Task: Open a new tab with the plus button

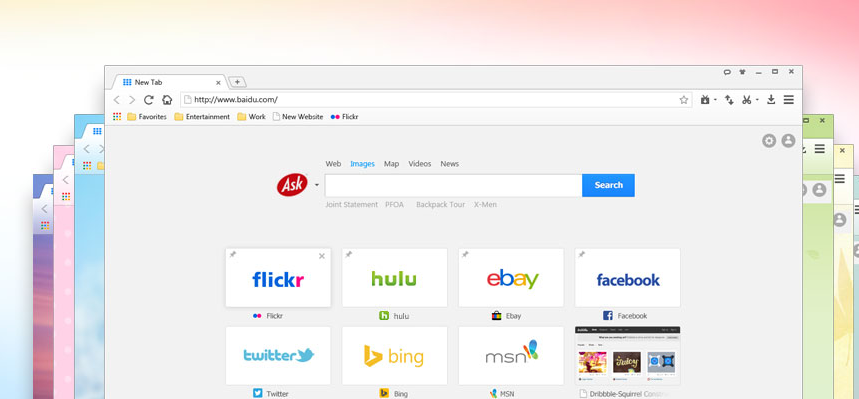Action: 237,82
